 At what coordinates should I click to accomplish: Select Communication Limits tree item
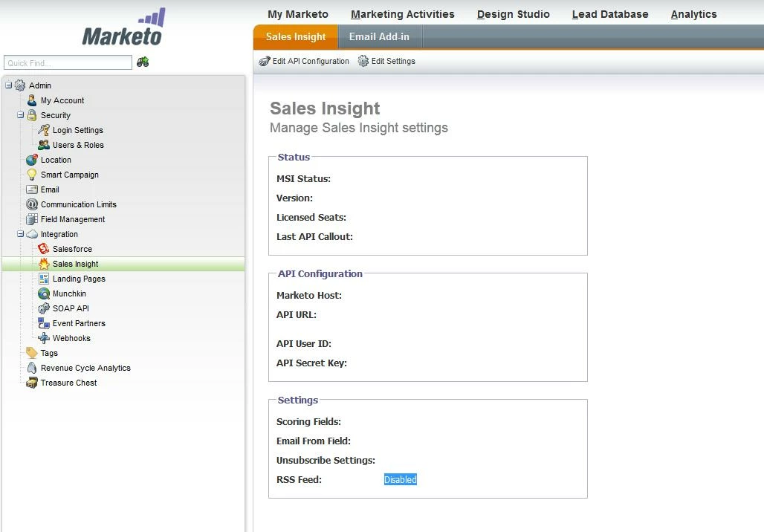[x=79, y=204]
